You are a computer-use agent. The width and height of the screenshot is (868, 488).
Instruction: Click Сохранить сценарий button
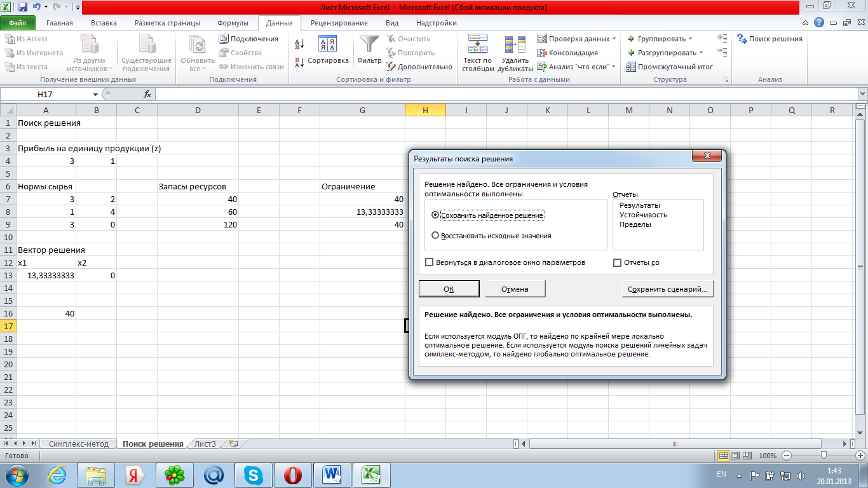[667, 288]
